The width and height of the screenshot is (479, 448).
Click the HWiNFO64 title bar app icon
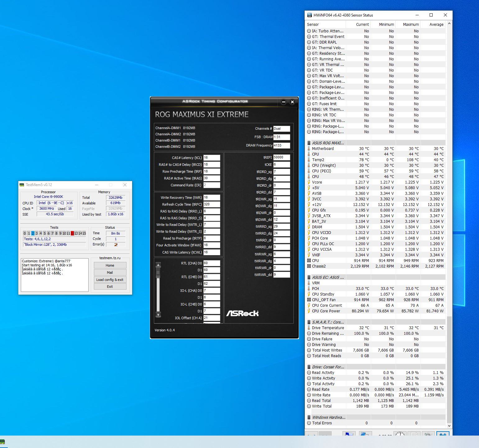[309, 15]
